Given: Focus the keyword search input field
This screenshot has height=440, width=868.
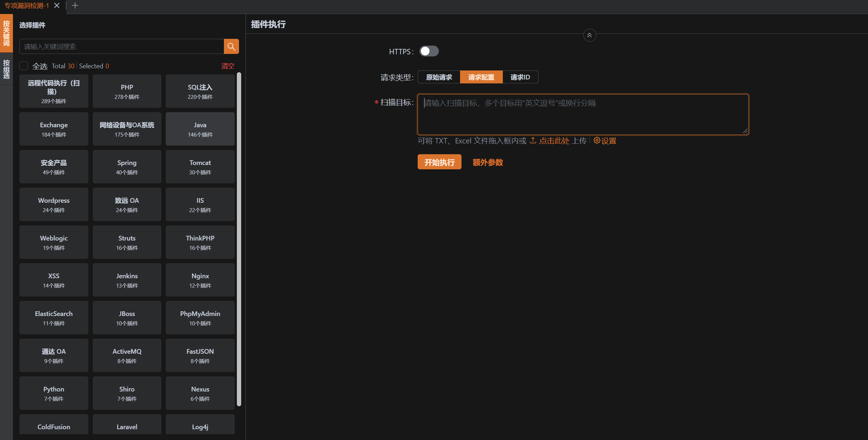Looking at the screenshot, I should tap(121, 46).
